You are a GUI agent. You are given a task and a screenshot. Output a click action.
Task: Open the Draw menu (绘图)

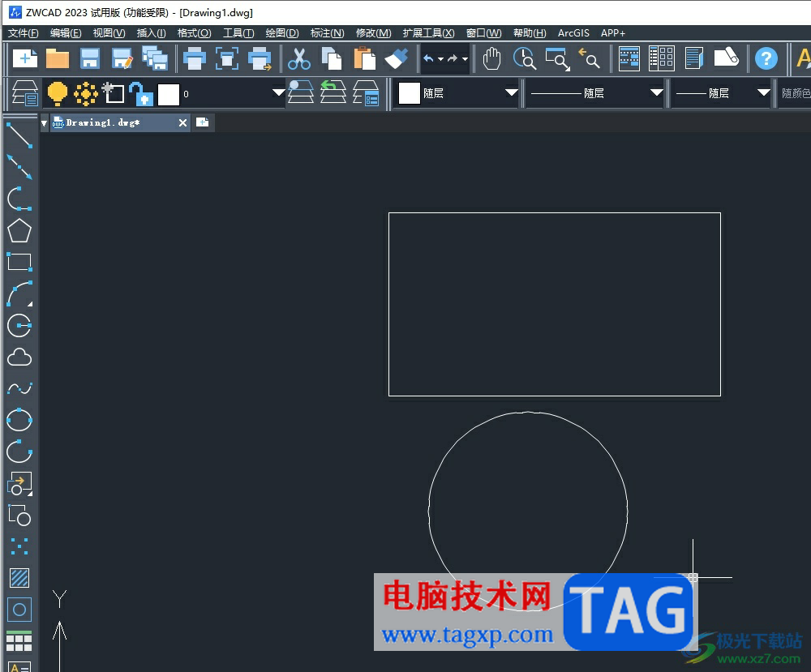tap(282, 33)
